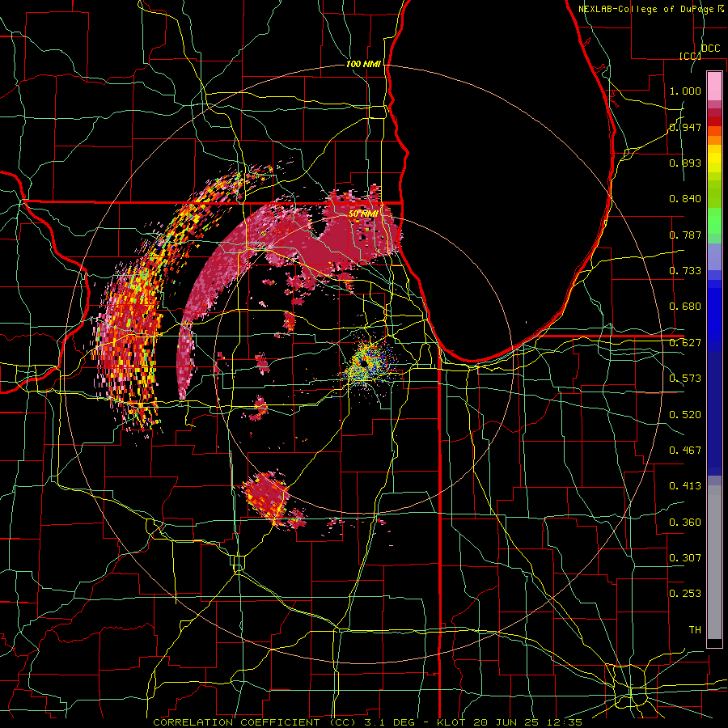The width and height of the screenshot is (728, 728).
Task: Click the 12:35 timestamp
Action: (x=565, y=722)
